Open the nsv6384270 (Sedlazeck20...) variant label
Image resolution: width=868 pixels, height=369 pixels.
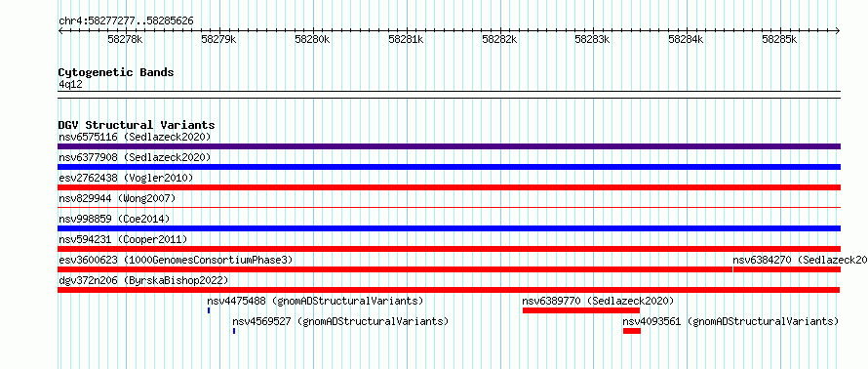800,260
